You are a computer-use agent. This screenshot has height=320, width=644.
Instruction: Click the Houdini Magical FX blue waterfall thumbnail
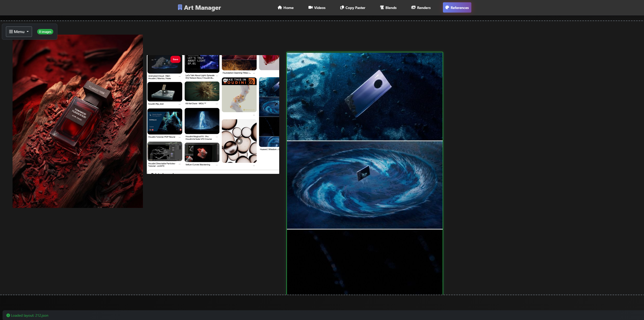point(202,121)
